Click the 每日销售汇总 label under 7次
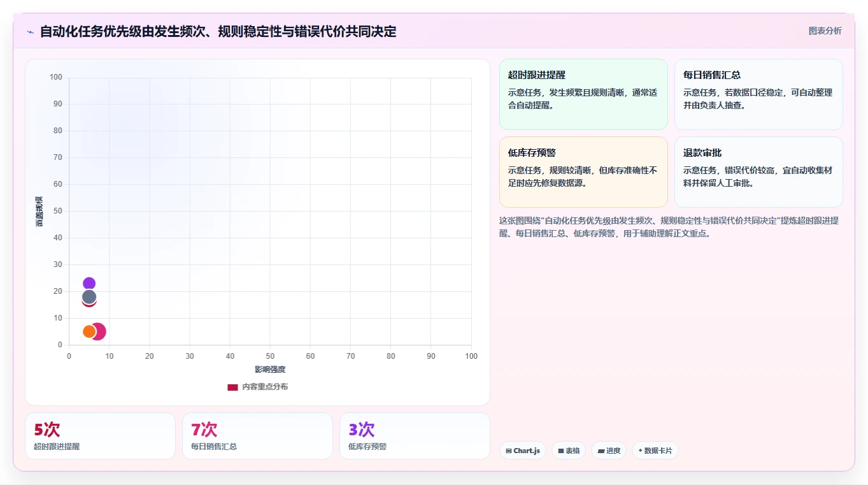 [x=214, y=447]
